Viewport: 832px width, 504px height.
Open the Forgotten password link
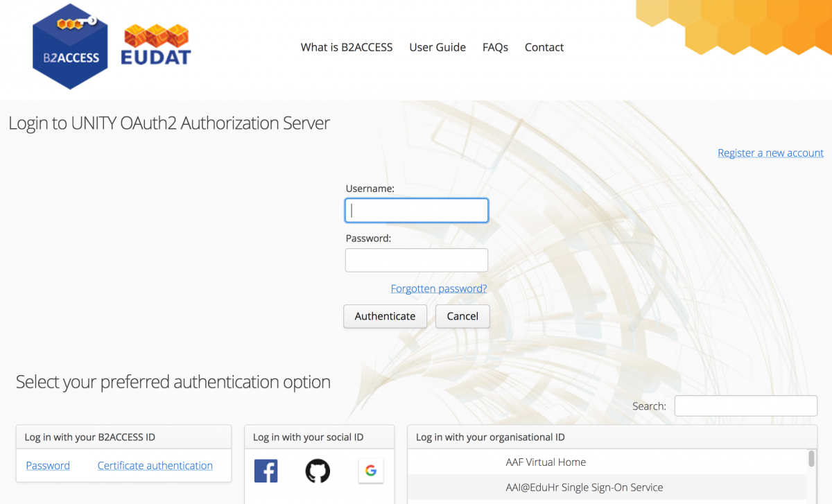point(438,288)
